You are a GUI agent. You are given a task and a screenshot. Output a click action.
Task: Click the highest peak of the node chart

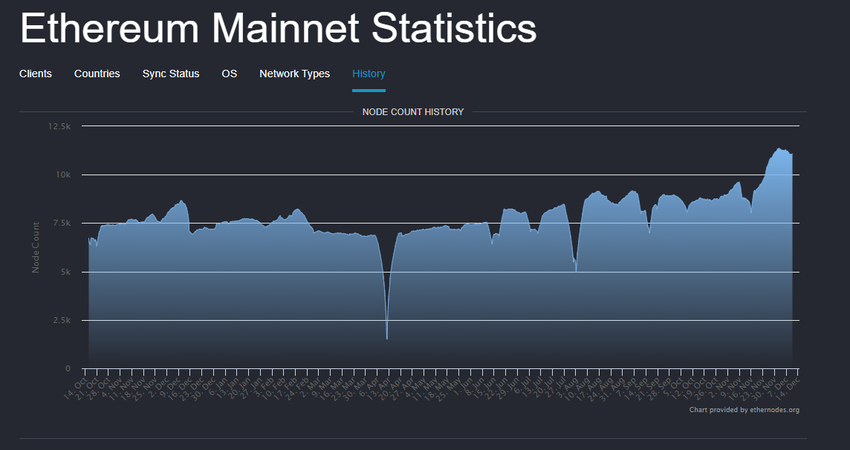coord(778,149)
